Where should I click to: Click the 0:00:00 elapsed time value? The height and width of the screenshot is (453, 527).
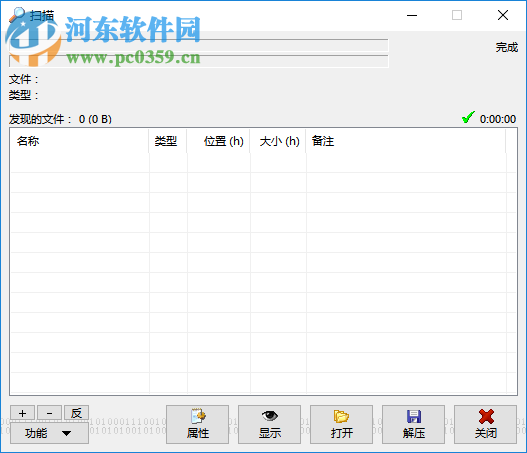498,119
